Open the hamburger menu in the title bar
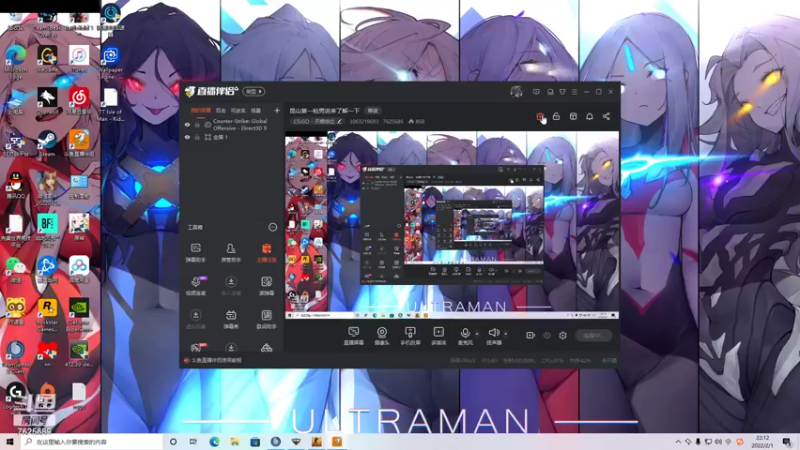Image resolution: width=800 pixels, height=450 pixels. [x=574, y=92]
